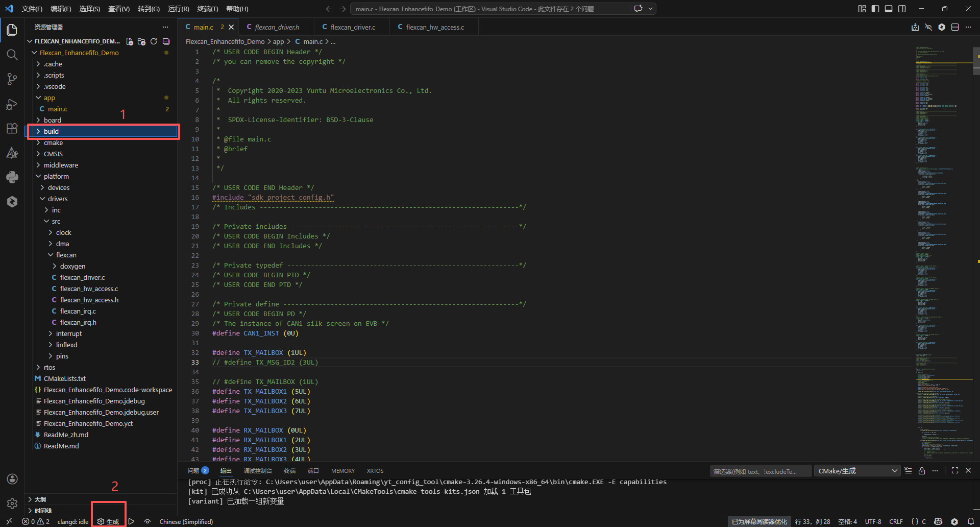This screenshot has height=527, width=980.
Task: Toggle output auto-scroll lock
Action: click(x=922, y=471)
